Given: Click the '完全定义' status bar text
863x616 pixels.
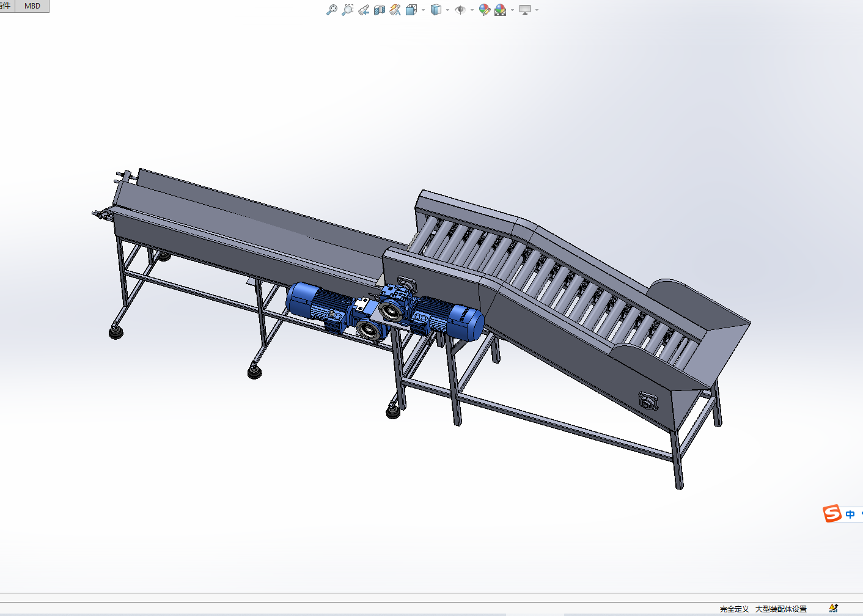Looking at the screenshot, I should 734,609.
